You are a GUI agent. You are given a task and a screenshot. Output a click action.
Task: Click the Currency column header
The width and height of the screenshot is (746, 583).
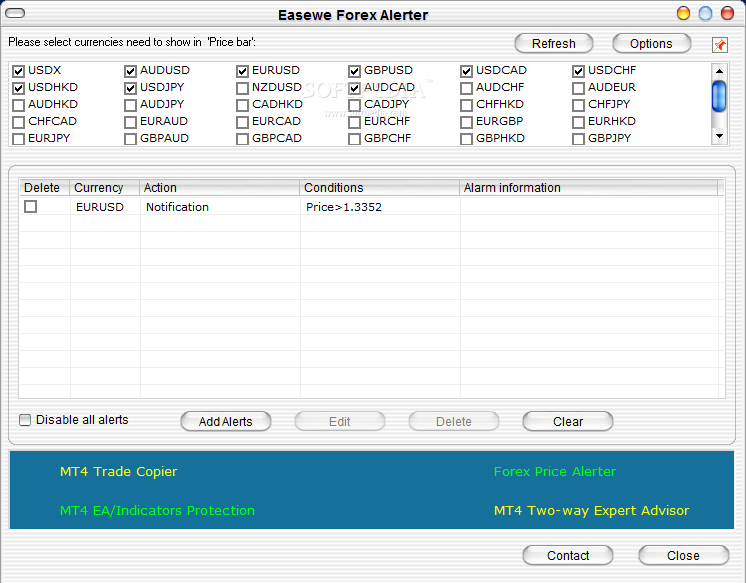click(104, 188)
